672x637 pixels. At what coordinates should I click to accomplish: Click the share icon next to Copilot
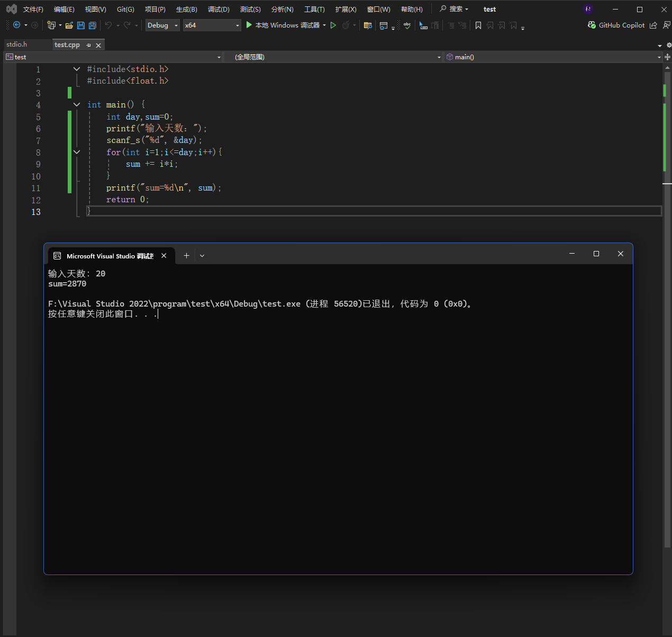point(653,25)
